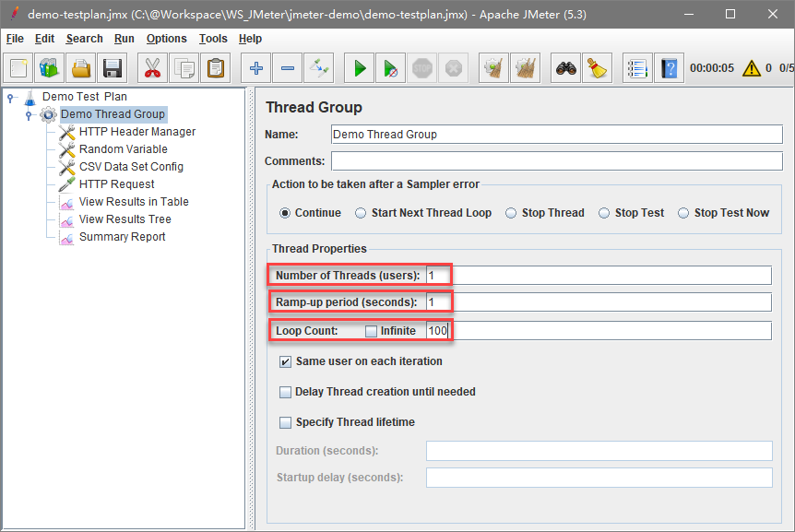
Task: Click the Shutdown test icon
Action: click(x=454, y=68)
